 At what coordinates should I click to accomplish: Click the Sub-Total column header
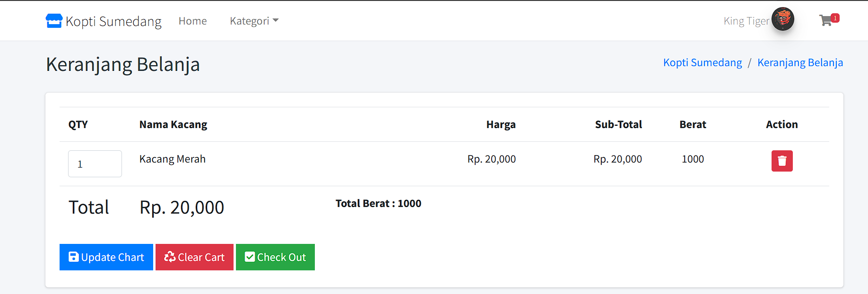click(x=618, y=124)
